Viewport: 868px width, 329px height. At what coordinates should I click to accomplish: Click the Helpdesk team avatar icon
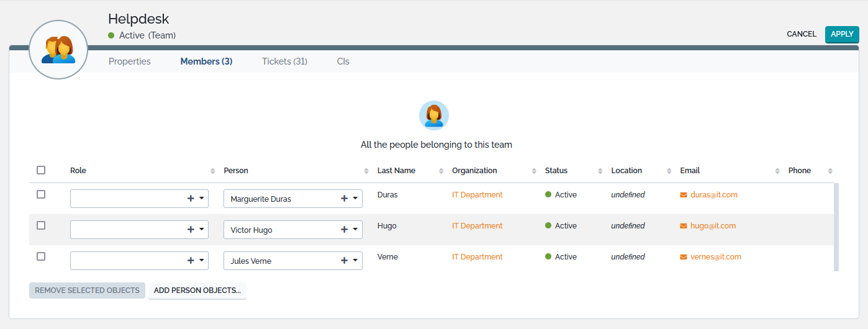tap(58, 50)
